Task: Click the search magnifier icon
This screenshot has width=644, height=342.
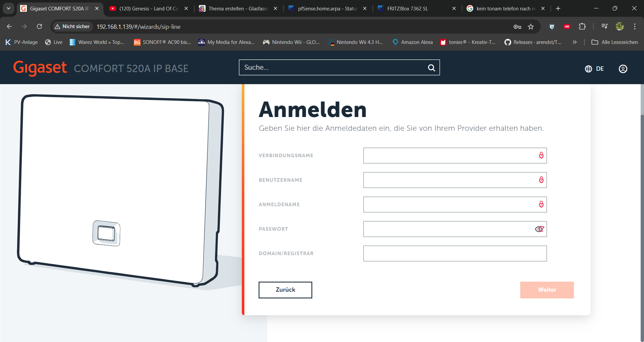Action: coord(431,68)
